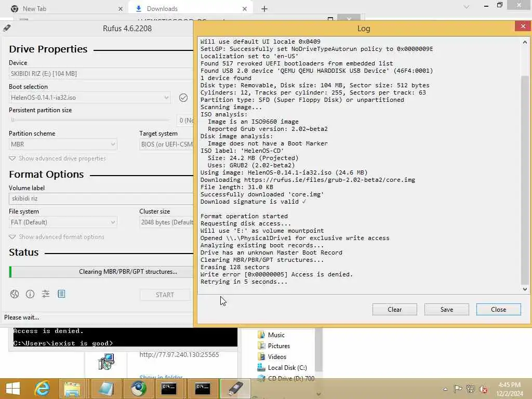The width and height of the screenshot is (532, 399).
Task: Close the Downloads browser tab
Action: [x=245, y=9]
